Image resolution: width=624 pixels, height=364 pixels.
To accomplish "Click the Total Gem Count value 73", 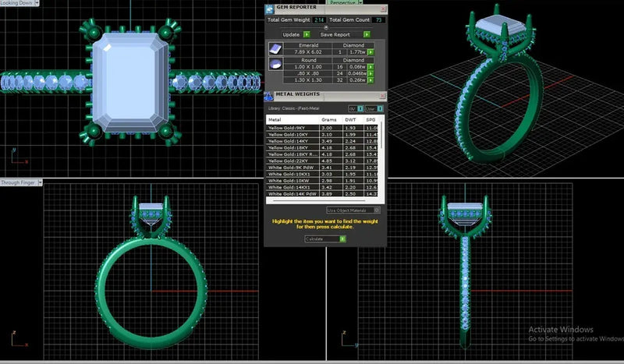I will click(378, 20).
